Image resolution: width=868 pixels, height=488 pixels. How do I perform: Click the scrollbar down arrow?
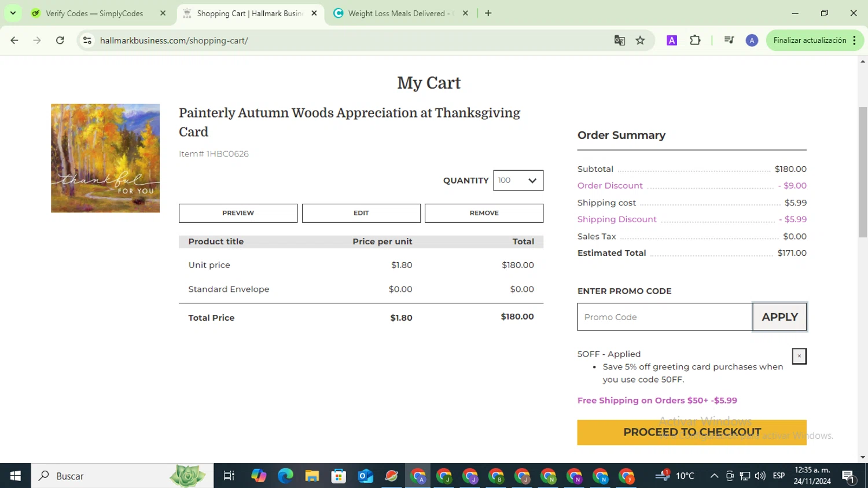pos(863,457)
